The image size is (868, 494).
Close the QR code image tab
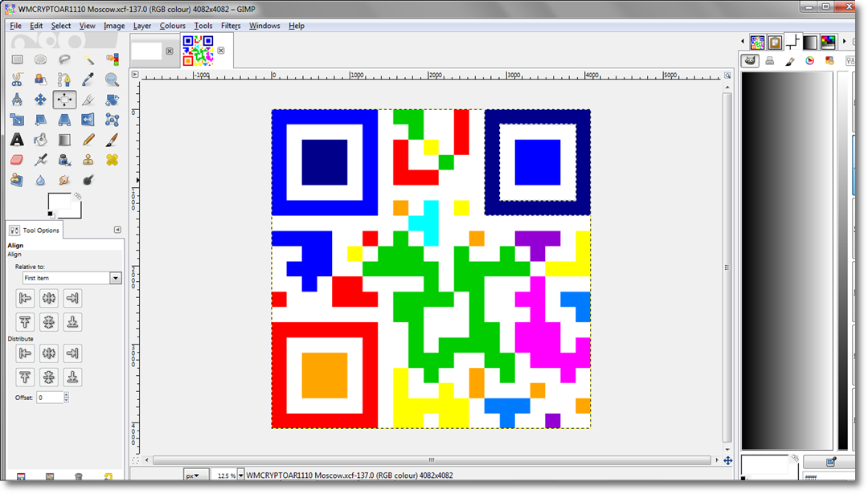pyautogui.click(x=221, y=51)
